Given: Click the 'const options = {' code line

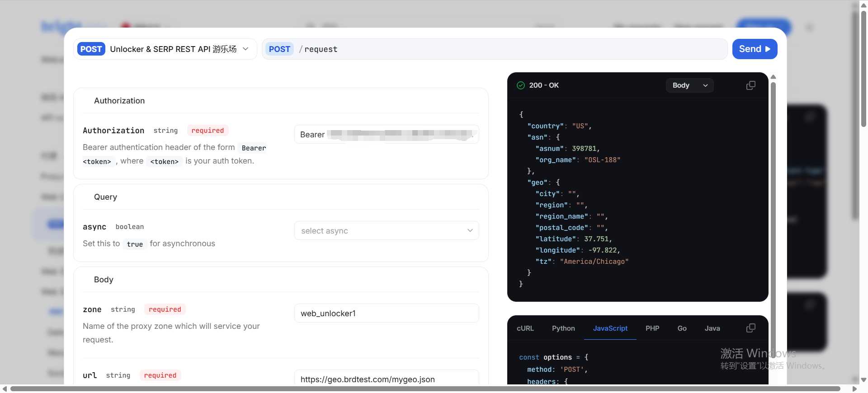Looking at the screenshot, I should click(x=554, y=357).
